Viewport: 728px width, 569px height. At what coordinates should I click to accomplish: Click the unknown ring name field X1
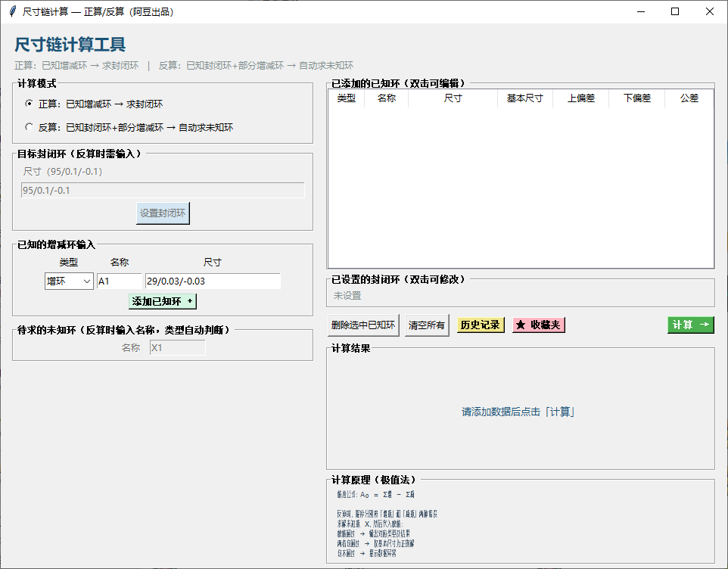pyautogui.click(x=177, y=347)
